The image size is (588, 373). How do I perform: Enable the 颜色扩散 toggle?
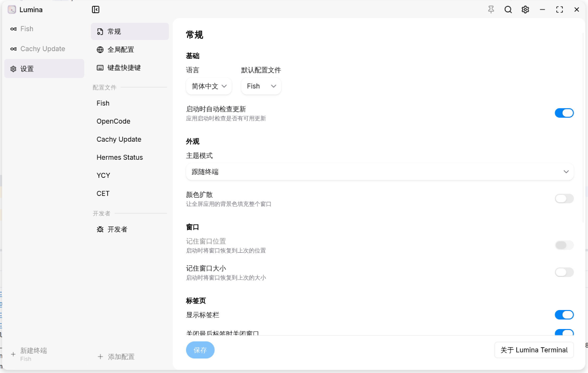coord(564,199)
